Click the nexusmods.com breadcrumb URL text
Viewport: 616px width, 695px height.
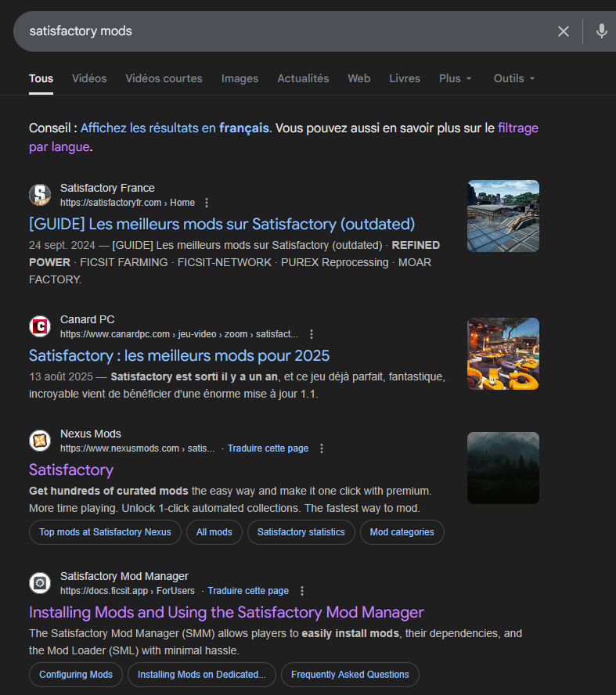(x=138, y=448)
